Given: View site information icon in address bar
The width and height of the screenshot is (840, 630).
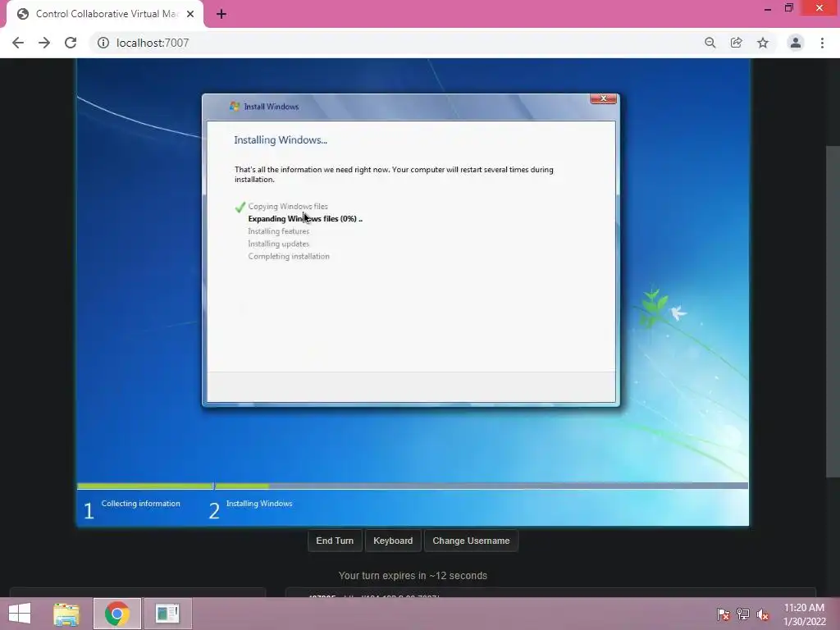Looking at the screenshot, I should pyautogui.click(x=103, y=43).
